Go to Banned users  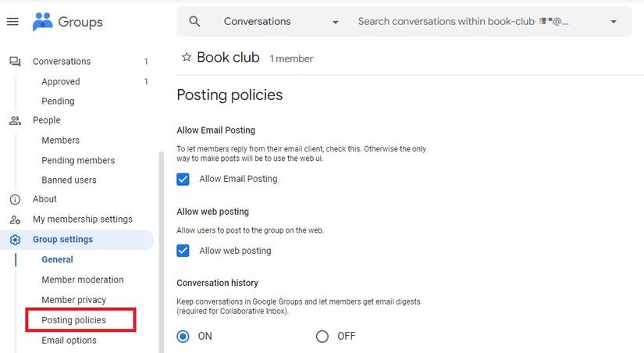pos(69,180)
